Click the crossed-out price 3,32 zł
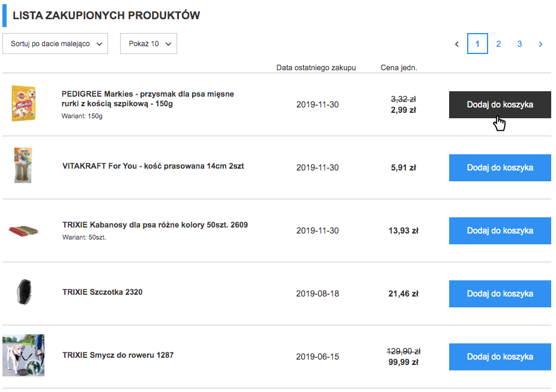Viewport: 556px width, 392px height. (403, 99)
